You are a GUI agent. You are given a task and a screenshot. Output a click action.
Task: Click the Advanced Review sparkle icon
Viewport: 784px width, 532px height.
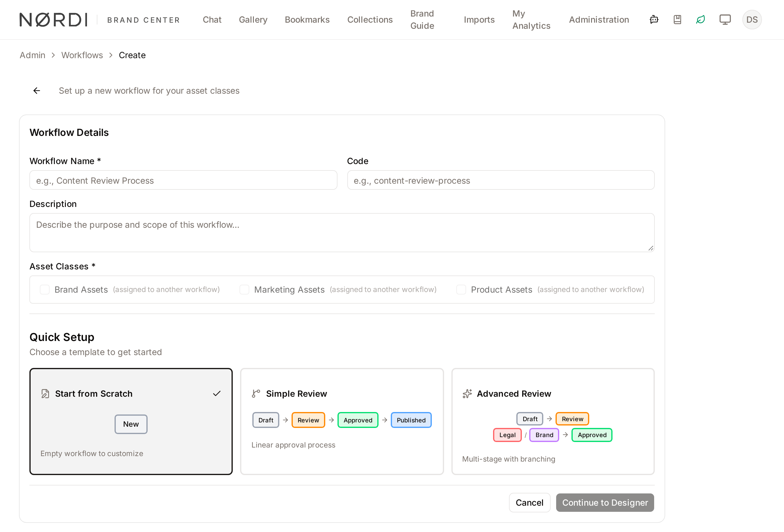coord(467,393)
